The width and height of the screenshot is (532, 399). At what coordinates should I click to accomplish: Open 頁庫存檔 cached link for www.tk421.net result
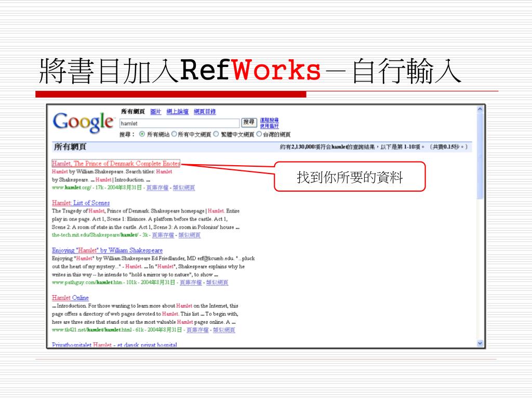(x=197, y=329)
